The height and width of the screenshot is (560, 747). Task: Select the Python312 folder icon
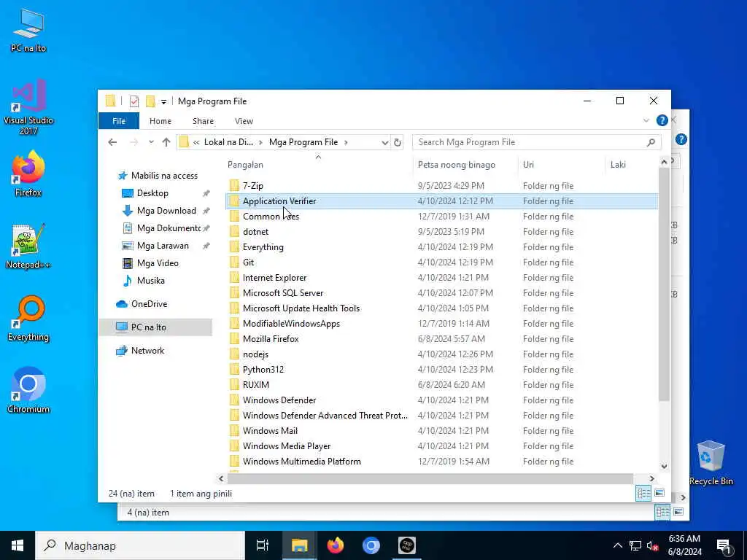point(234,370)
